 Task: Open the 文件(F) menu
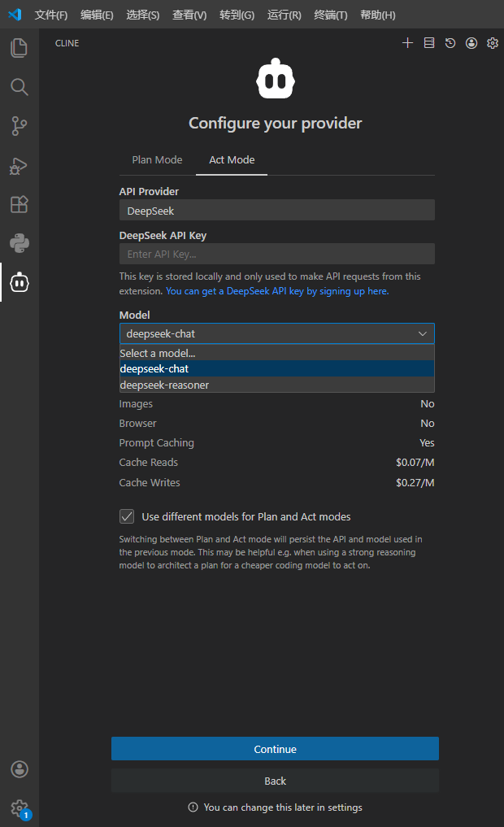(51, 15)
